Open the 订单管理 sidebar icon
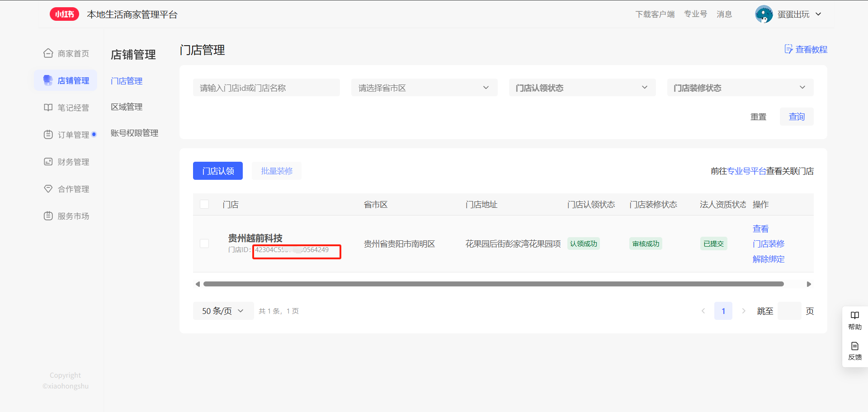Viewport: 868px width, 412px height. click(48, 135)
